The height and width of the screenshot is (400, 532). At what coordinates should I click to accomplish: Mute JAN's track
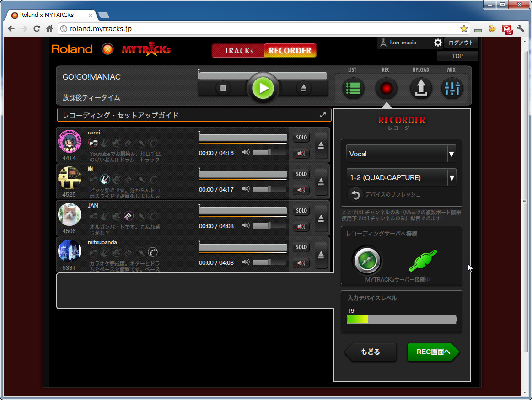(301, 226)
